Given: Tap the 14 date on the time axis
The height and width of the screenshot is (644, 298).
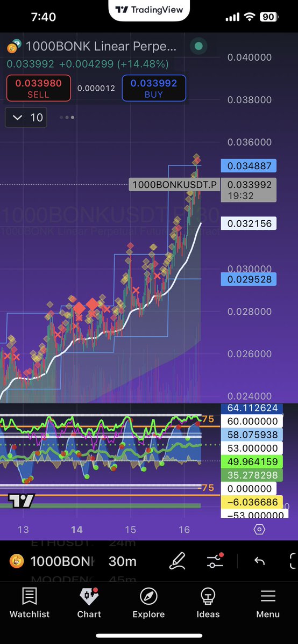Looking at the screenshot, I should tap(76, 530).
